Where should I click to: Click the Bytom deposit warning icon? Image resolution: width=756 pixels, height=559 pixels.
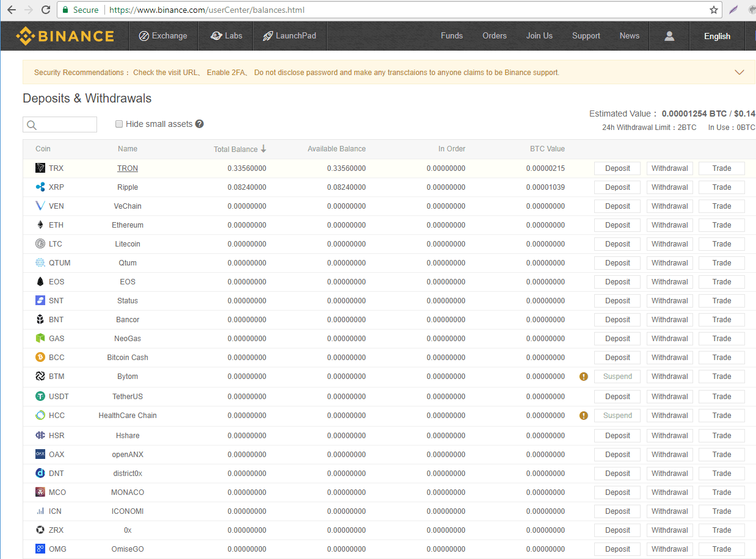pyautogui.click(x=584, y=377)
